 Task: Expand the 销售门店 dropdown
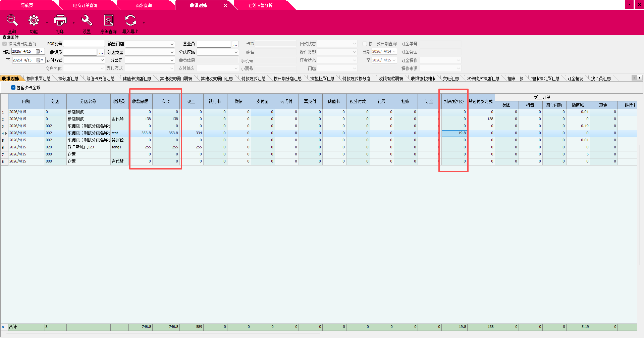(172, 44)
